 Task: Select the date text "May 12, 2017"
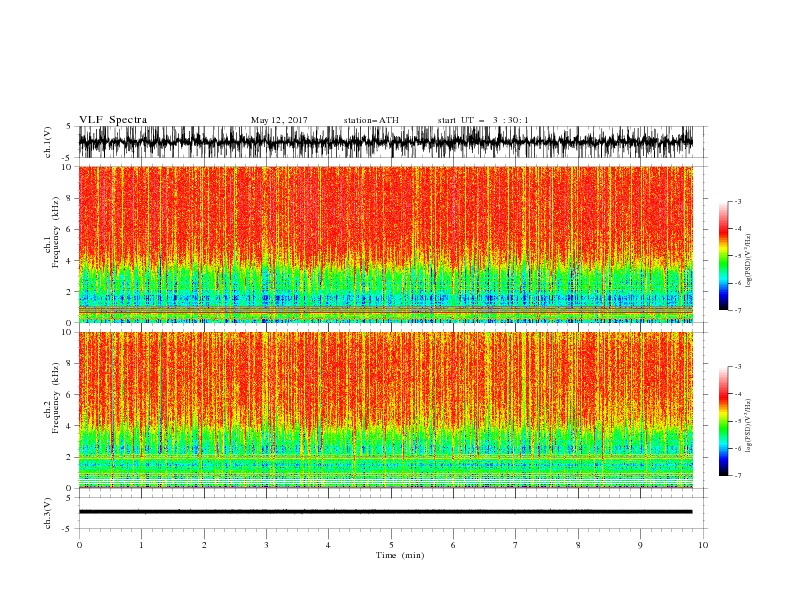pos(279,120)
